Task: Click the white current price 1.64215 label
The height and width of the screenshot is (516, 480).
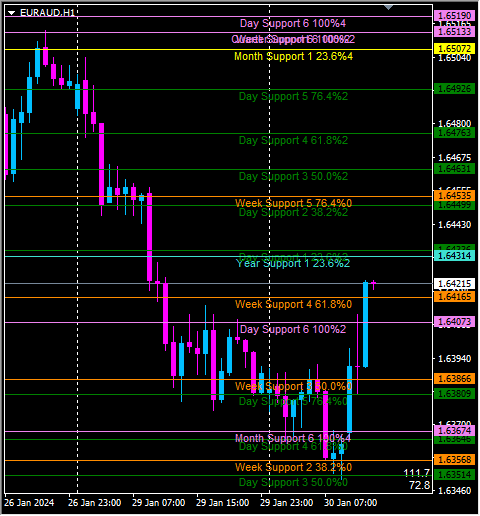Action: [x=455, y=284]
